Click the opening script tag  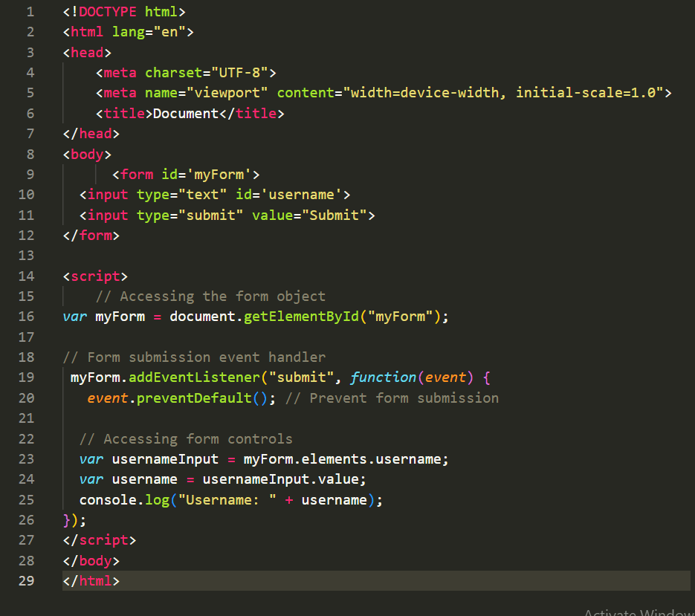click(x=95, y=276)
